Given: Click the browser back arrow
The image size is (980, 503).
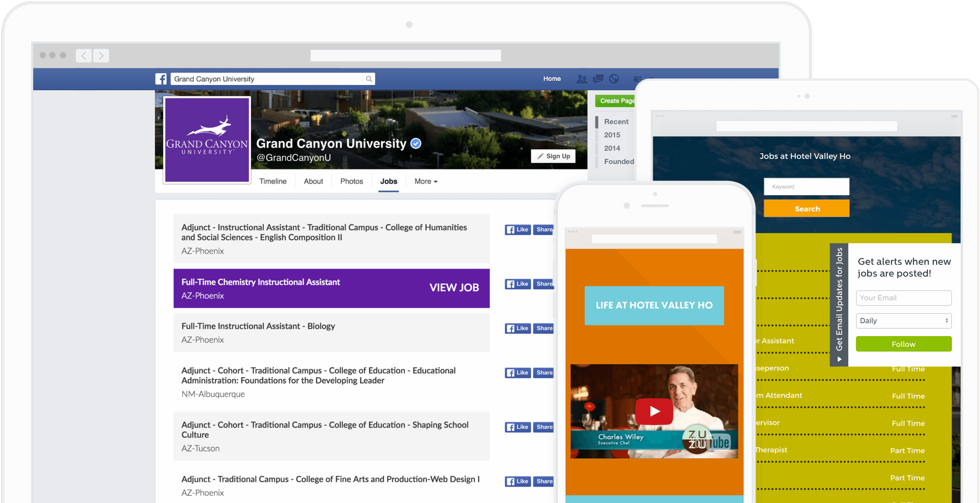Looking at the screenshot, I should [x=84, y=55].
